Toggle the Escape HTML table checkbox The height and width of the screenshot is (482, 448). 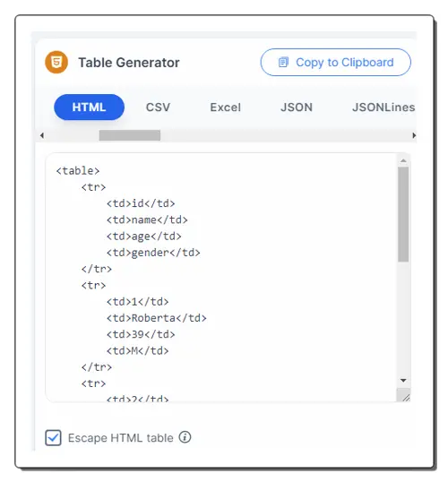[x=53, y=437]
